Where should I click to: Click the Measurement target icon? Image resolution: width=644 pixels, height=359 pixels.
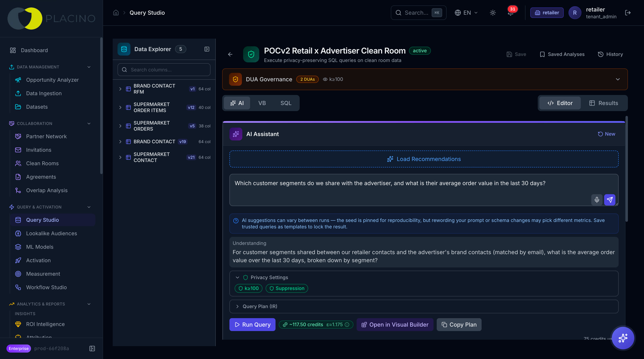point(18,274)
